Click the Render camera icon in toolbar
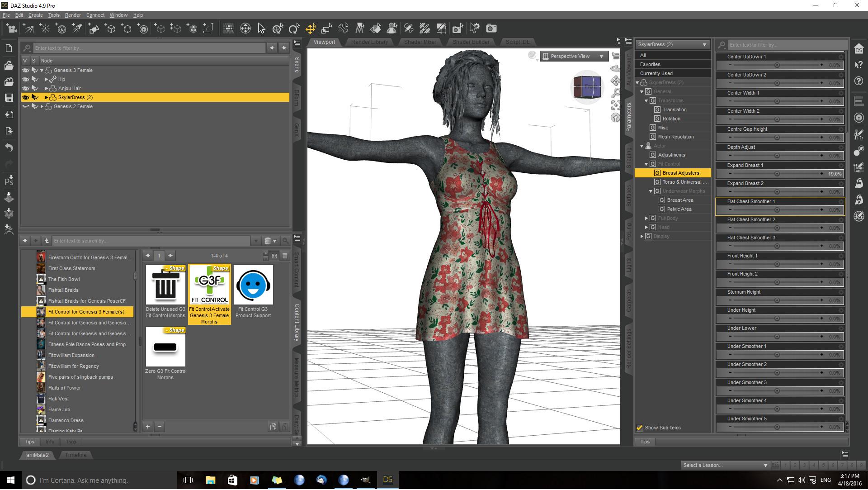This screenshot has height=490, width=868. (491, 29)
